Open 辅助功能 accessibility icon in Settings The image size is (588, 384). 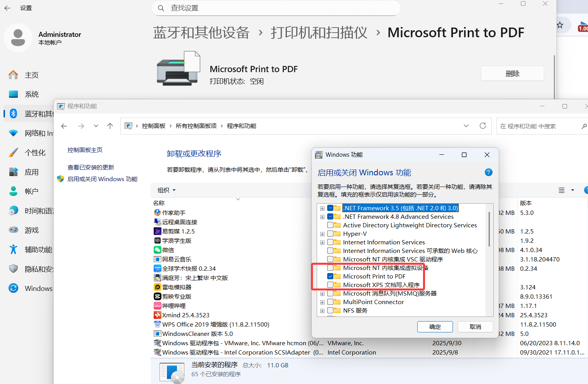(x=13, y=249)
